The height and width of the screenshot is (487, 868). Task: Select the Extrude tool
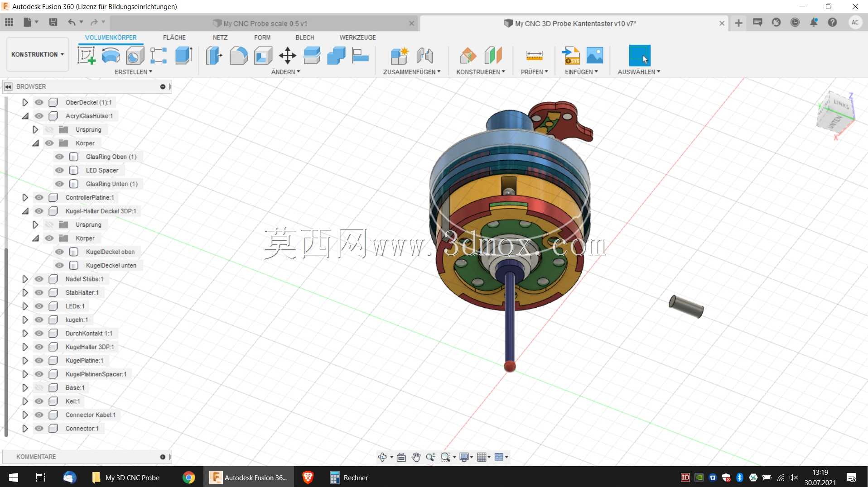[184, 56]
